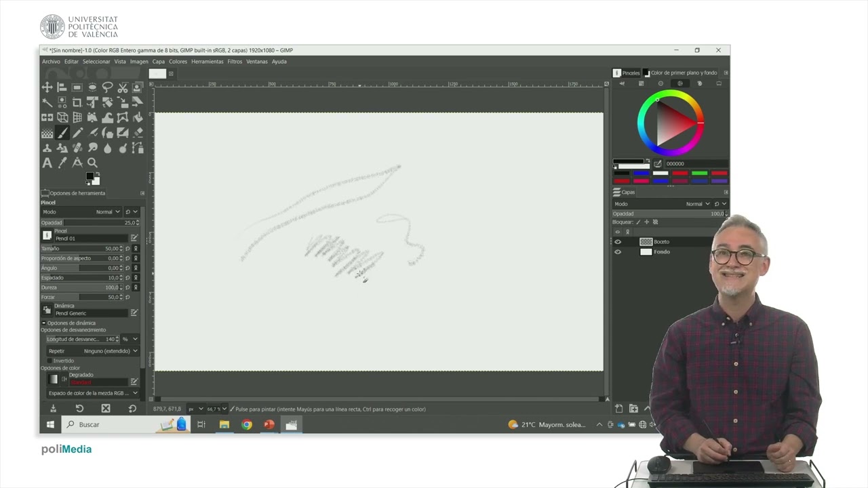Select the Smudge tool

92,148
